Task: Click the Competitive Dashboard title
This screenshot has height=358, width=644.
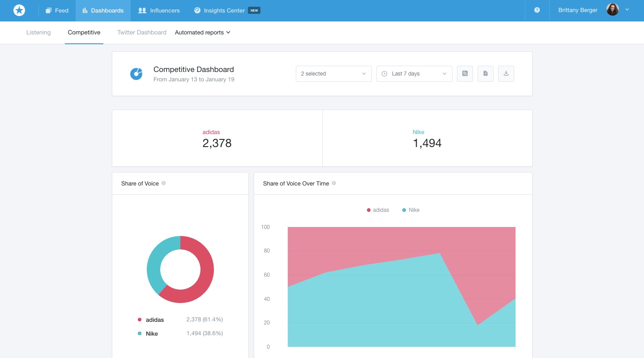Action: 194,69
